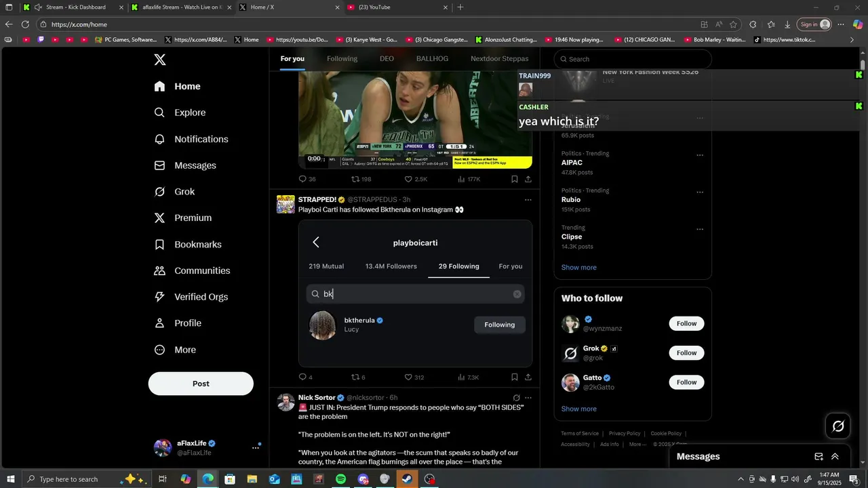Viewport: 868px width, 488px height.
Task: Switch to the DEO tab
Action: [387, 59]
